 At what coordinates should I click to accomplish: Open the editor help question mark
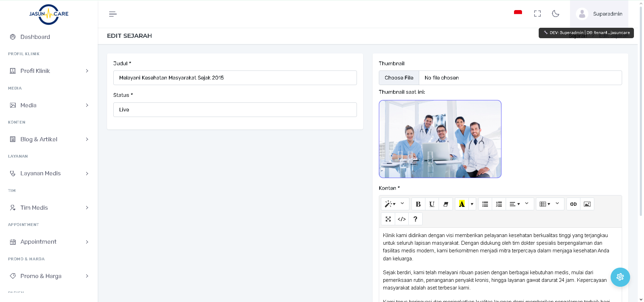click(x=415, y=219)
